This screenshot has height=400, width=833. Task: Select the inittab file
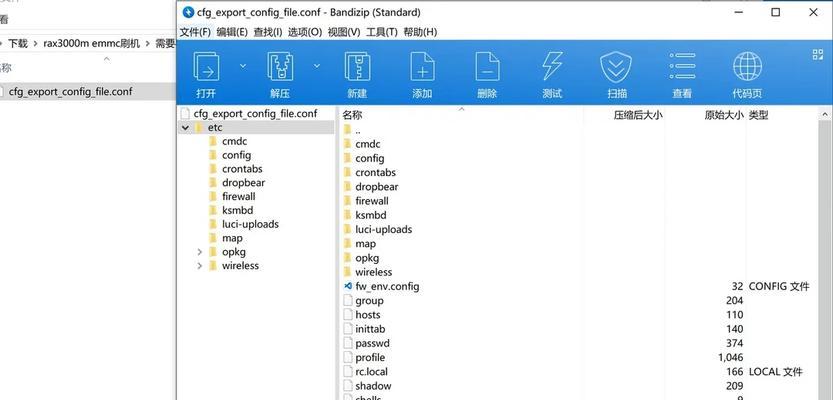click(x=370, y=329)
